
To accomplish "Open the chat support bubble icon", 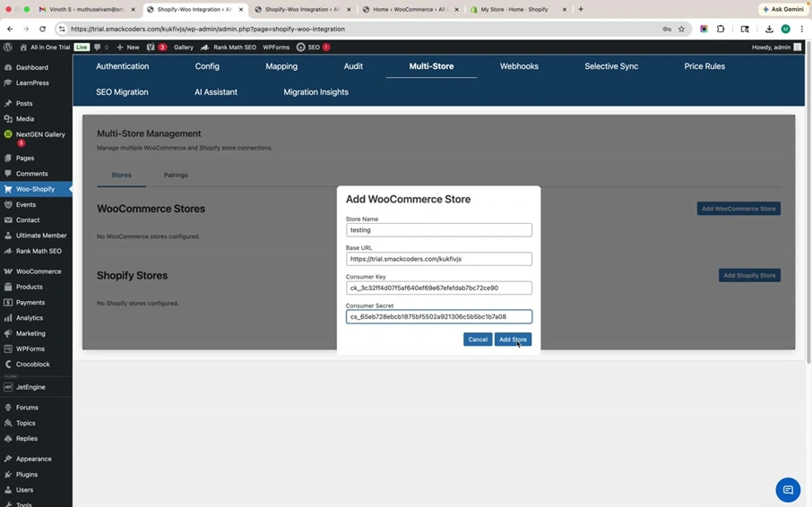I will coord(788,489).
